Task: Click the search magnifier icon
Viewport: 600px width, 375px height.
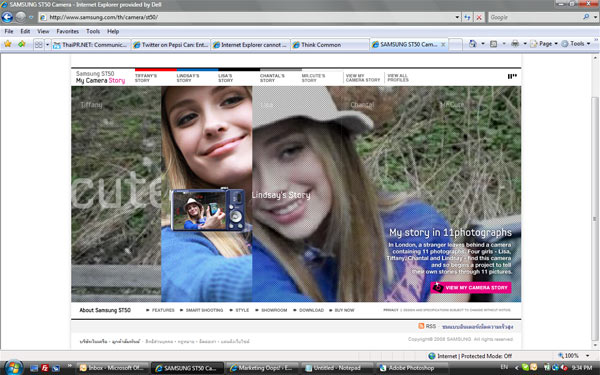Action: point(586,17)
